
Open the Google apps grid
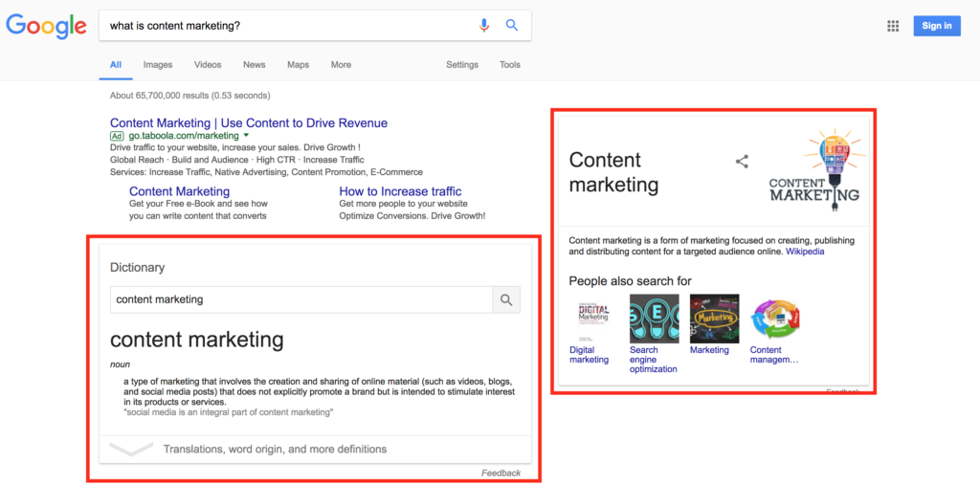click(893, 26)
